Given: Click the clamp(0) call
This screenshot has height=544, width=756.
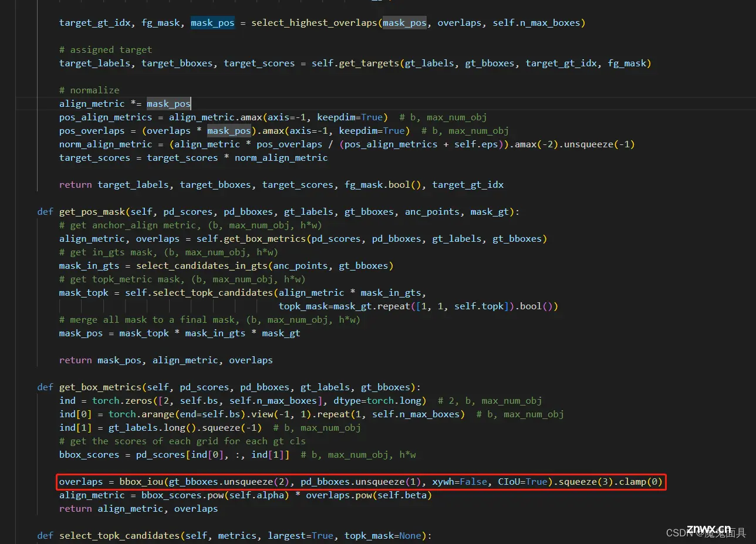Looking at the screenshot, I should 640,482.
